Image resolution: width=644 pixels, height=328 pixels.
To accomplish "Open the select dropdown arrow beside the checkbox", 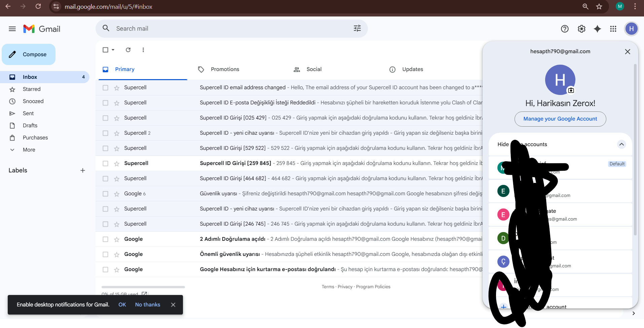I will pyautogui.click(x=113, y=50).
